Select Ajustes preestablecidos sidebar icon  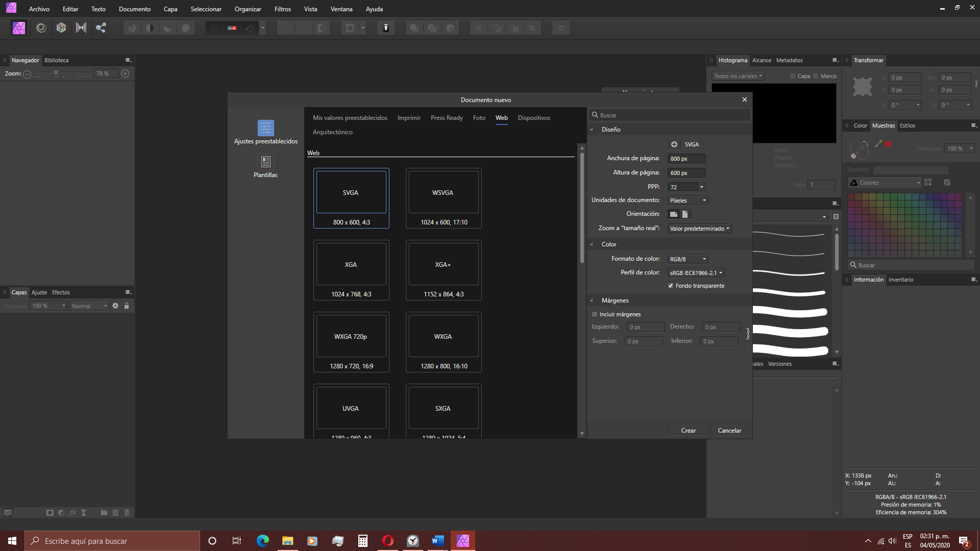(x=266, y=128)
